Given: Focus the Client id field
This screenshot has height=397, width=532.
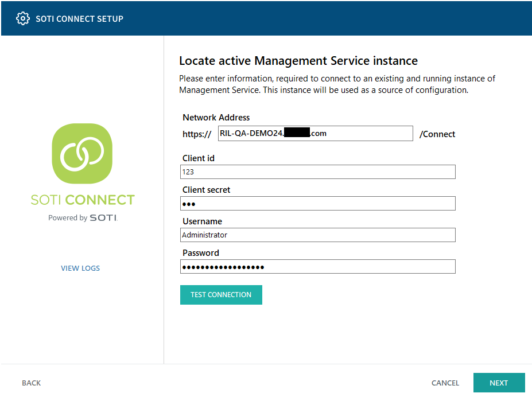Looking at the screenshot, I should [x=317, y=172].
